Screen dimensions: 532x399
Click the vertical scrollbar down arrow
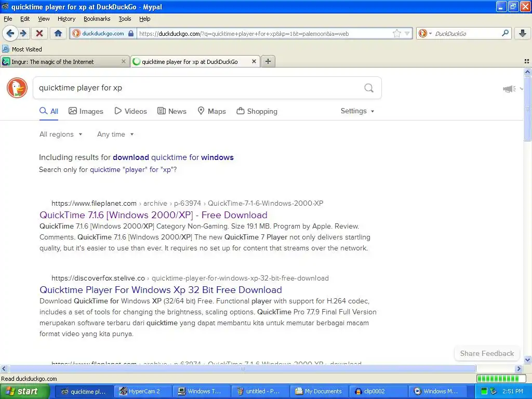527,360
